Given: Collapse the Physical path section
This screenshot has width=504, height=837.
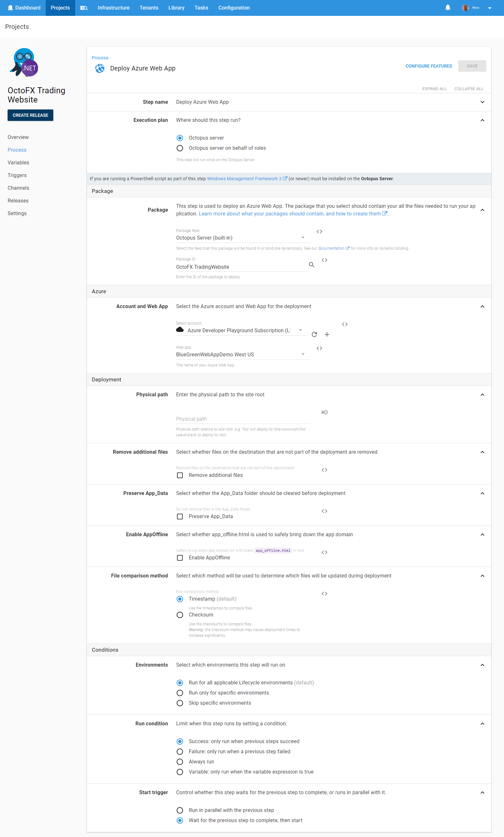Looking at the screenshot, I should coord(482,395).
